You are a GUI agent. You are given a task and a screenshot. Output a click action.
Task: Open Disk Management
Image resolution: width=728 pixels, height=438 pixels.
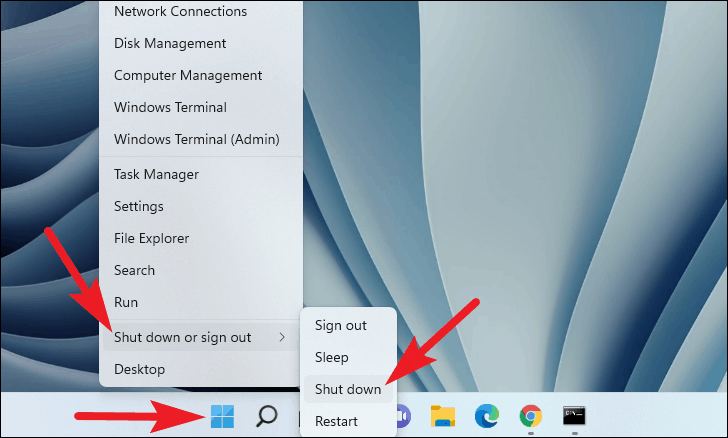point(201,43)
